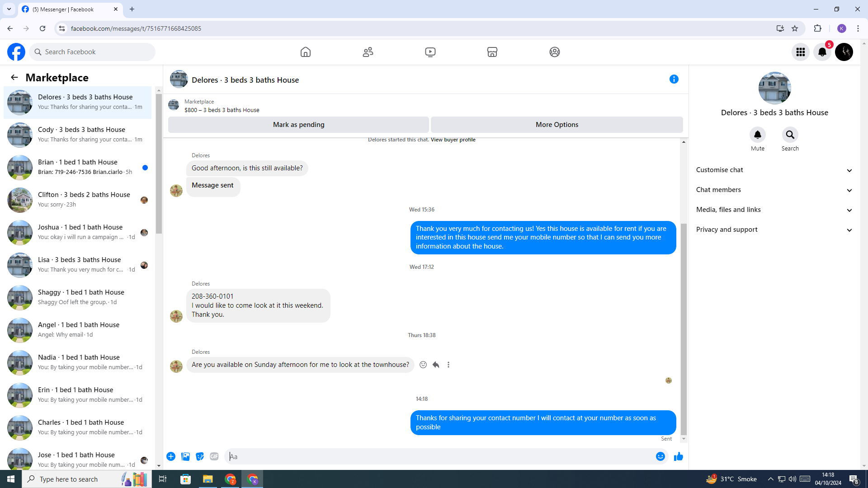Image resolution: width=868 pixels, height=488 pixels.
Task: Open Task View on taskbar
Action: (163, 479)
